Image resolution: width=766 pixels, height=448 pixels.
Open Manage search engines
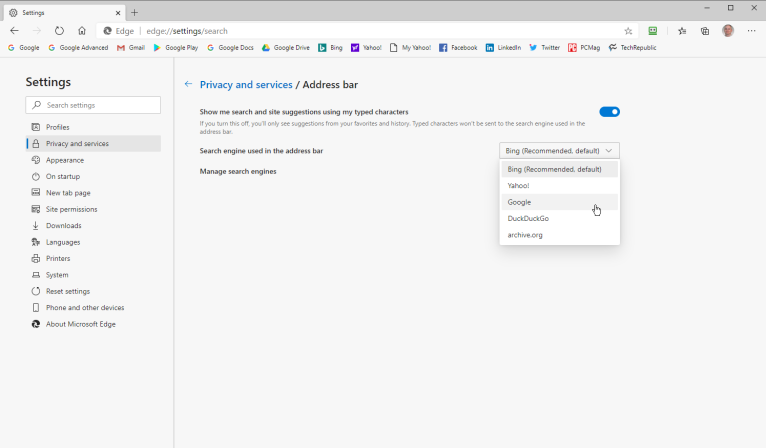[x=238, y=171]
